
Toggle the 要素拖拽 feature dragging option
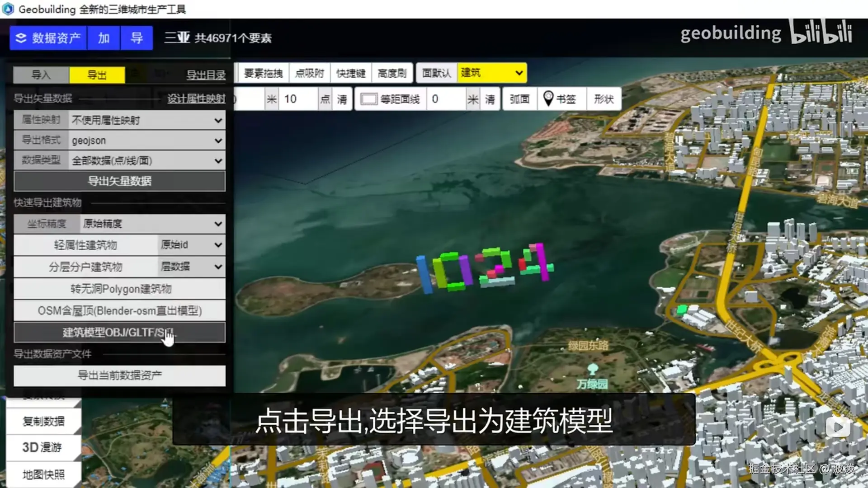263,73
